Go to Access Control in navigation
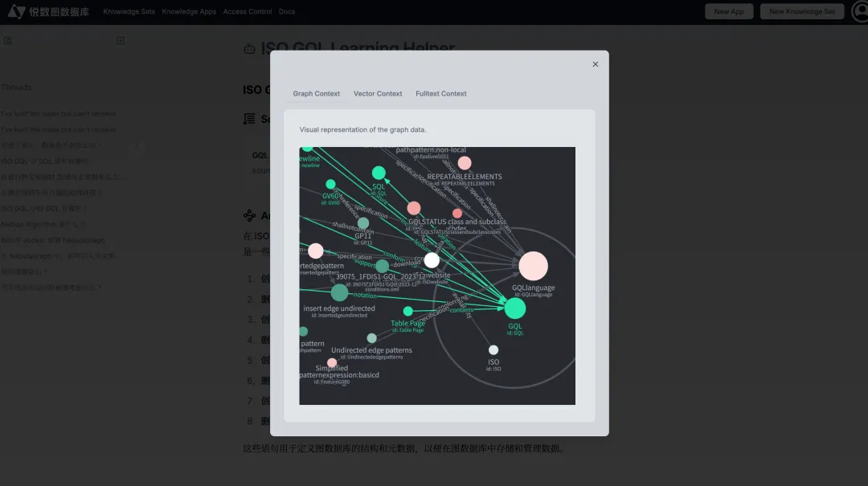This screenshot has height=486, width=868. (x=248, y=12)
